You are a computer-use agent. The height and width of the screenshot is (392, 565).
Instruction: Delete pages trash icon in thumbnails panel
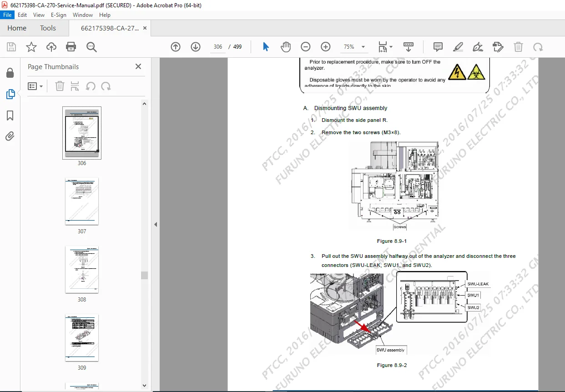[60, 86]
